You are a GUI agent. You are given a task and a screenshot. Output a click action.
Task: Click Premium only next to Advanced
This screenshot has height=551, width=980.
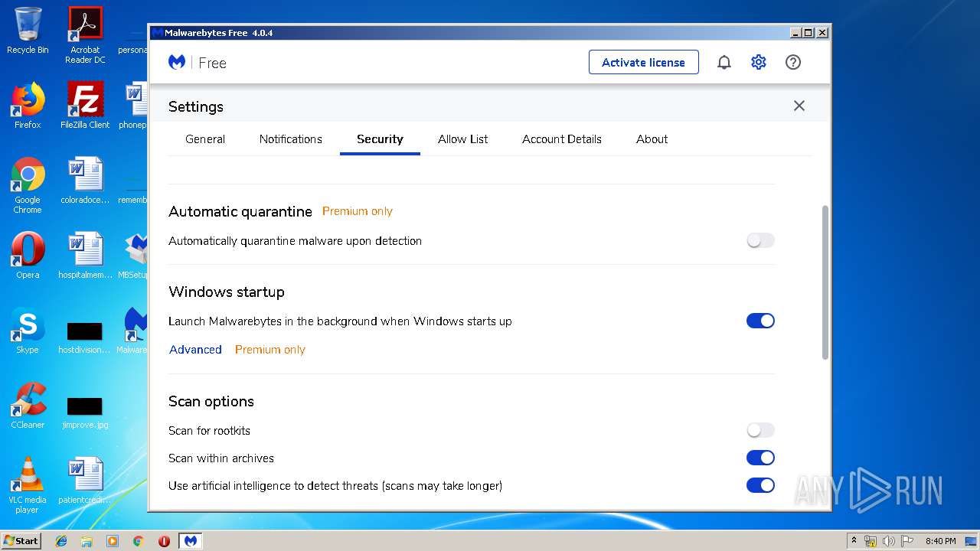270,350
